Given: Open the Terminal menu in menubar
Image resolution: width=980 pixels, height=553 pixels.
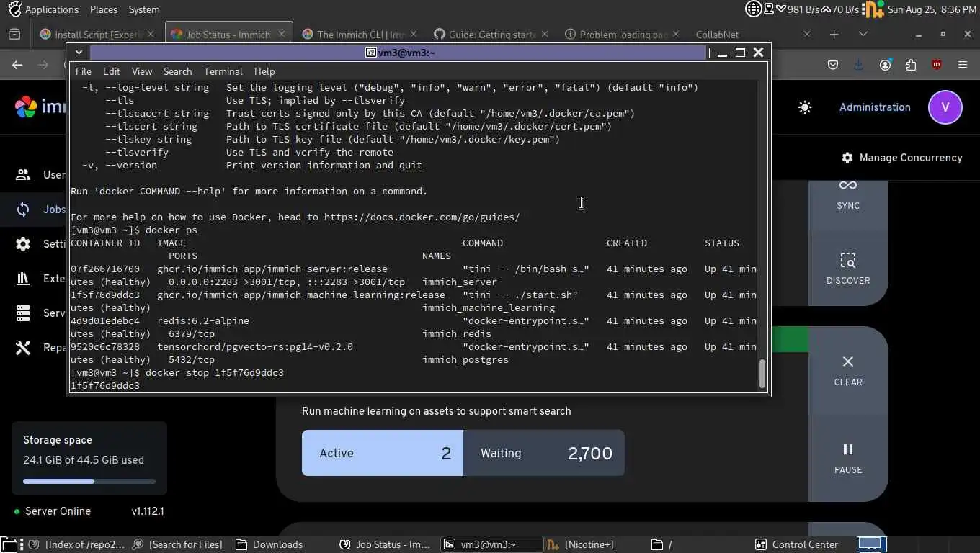Looking at the screenshot, I should coord(223,71).
